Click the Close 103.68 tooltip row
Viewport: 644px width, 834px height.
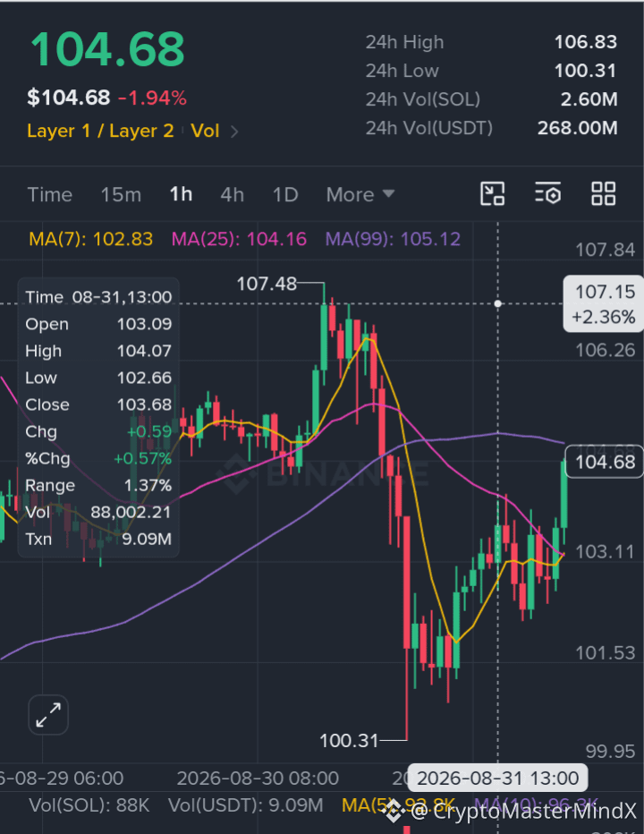(98, 404)
